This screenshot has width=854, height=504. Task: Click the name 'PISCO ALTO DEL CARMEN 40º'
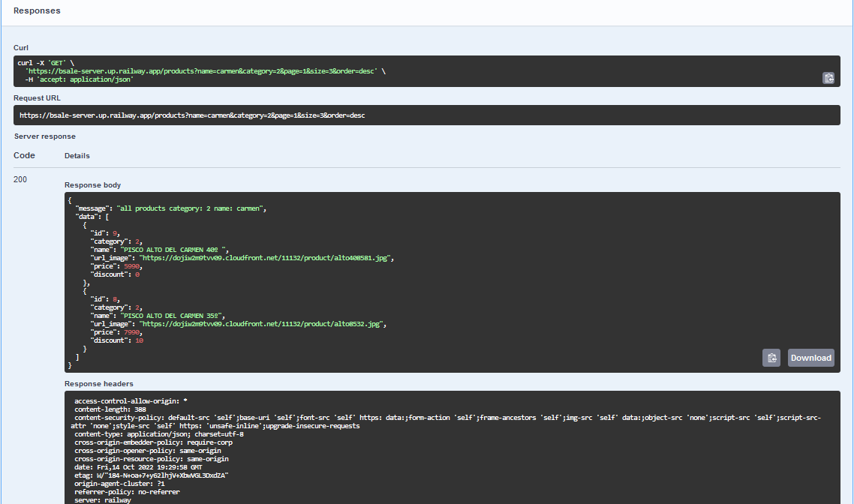[x=173, y=250]
